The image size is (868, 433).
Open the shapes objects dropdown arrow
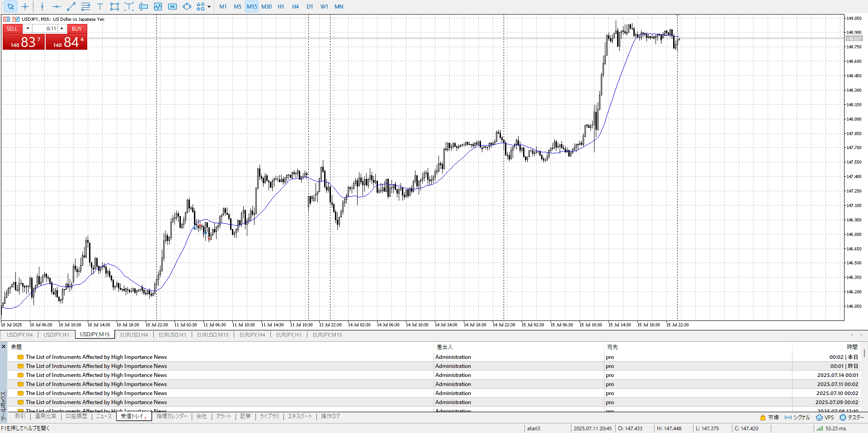pyautogui.click(x=209, y=7)
